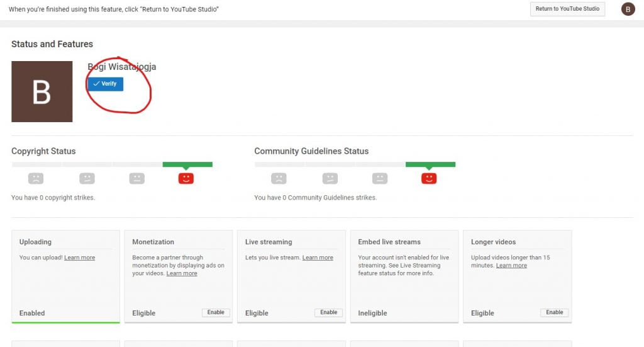
Task: Click the Enabled status in Uploading card
Action: [x=32, y=313]
